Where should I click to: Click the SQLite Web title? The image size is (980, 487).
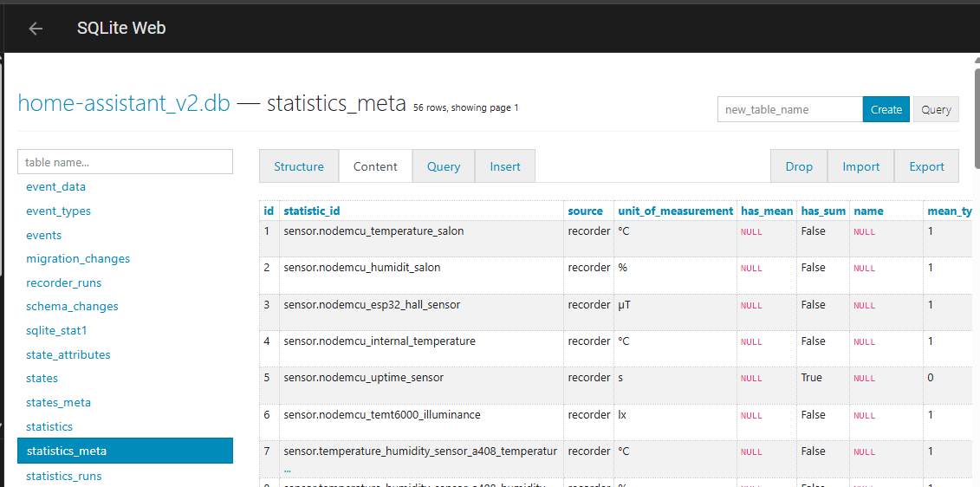click(x=121, y=28)
